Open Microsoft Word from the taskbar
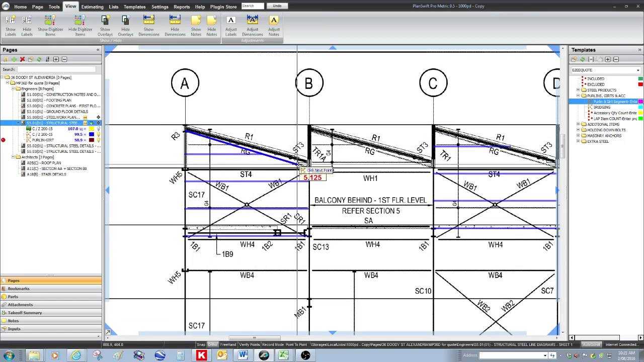 coord(243,355)
